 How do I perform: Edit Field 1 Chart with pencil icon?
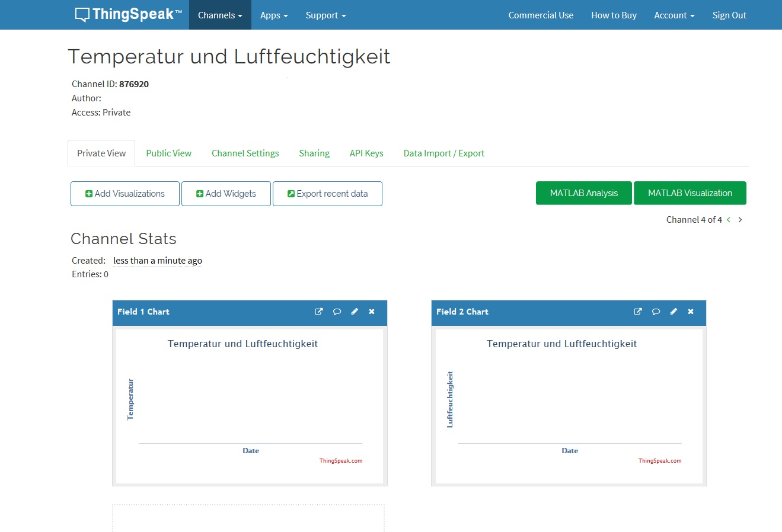tap(355, 312)
